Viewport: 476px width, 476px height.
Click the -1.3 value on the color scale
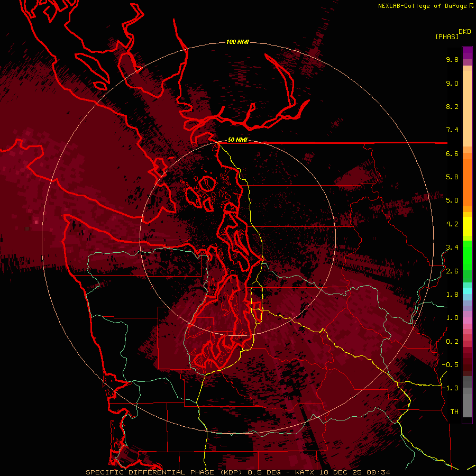coord(450,388)
